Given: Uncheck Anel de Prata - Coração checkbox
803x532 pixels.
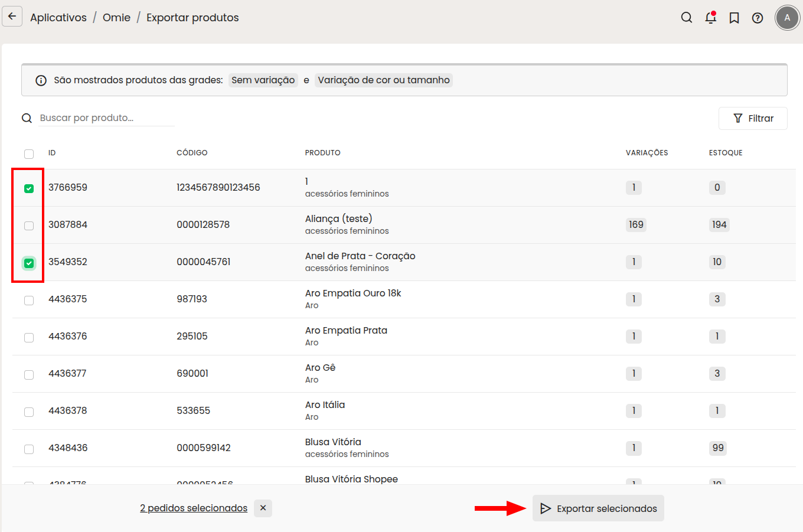Looking at the screenshot, I should coord(29,263).
